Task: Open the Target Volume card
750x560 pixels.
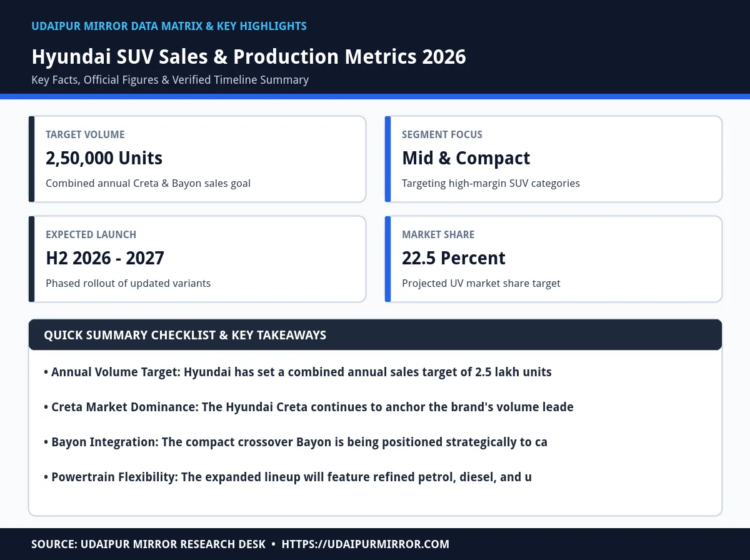Action: point(197,159)
